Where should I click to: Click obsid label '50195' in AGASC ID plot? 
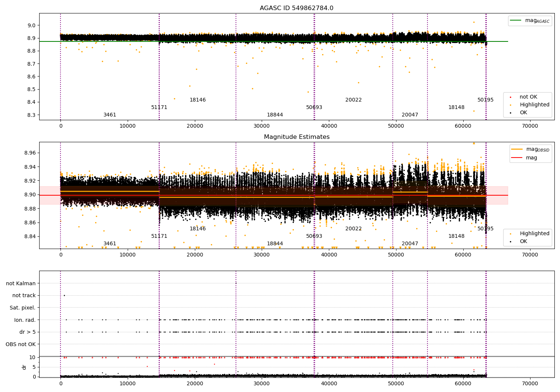pyautogui.click(x=485, y=100)
